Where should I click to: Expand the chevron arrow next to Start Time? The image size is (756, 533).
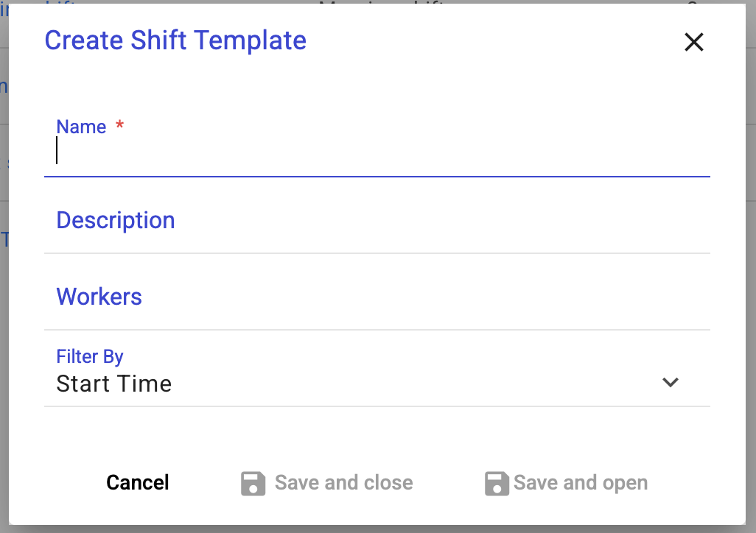(670, 382)
